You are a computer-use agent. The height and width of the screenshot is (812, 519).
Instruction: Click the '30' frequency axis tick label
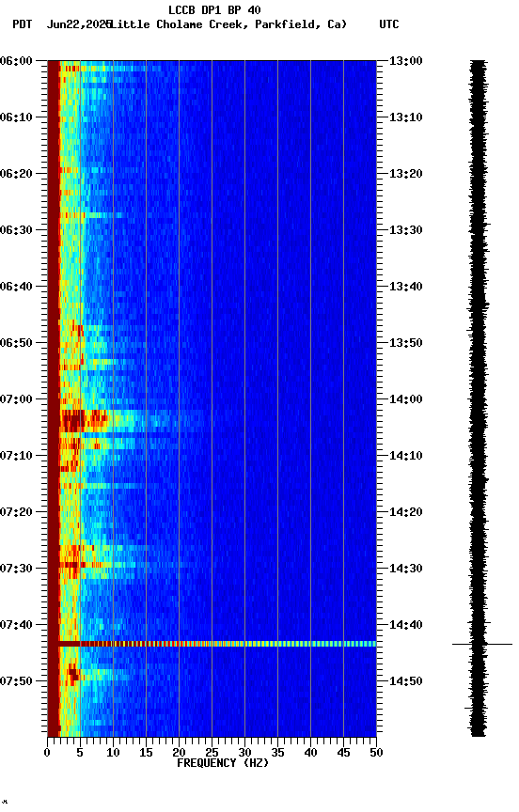point(244,753)
